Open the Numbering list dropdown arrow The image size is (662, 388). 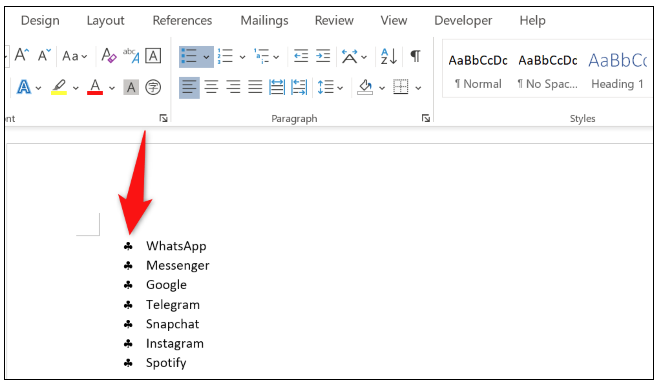(x=242, y=57)
